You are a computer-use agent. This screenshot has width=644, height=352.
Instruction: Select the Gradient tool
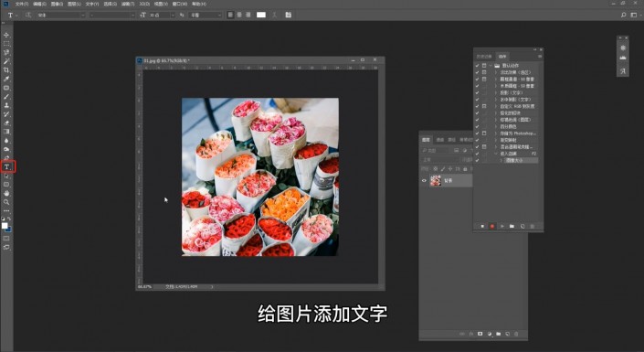[6, 132]
